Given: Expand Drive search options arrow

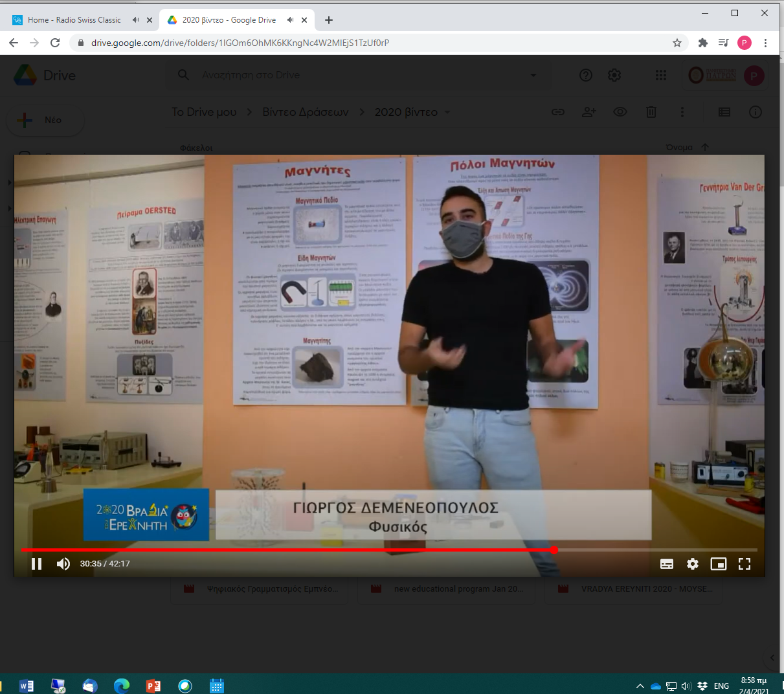Looking at the screenshot, I should coord(533,75).
